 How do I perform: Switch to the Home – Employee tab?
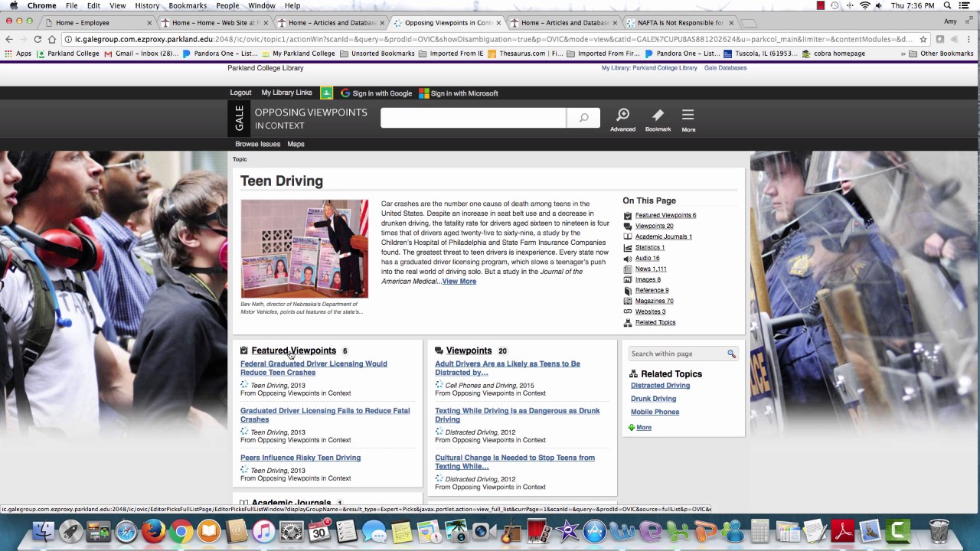point(98,22)
